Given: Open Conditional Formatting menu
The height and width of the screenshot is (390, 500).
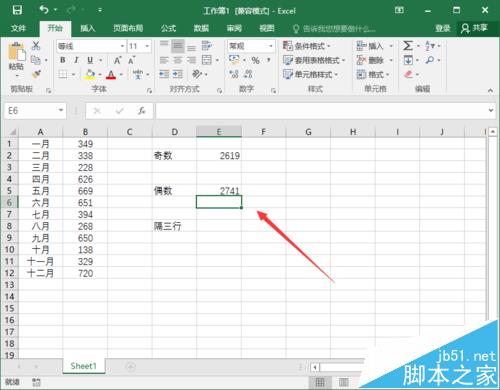Looking at the screenshot, I should [x=306, y=46].
